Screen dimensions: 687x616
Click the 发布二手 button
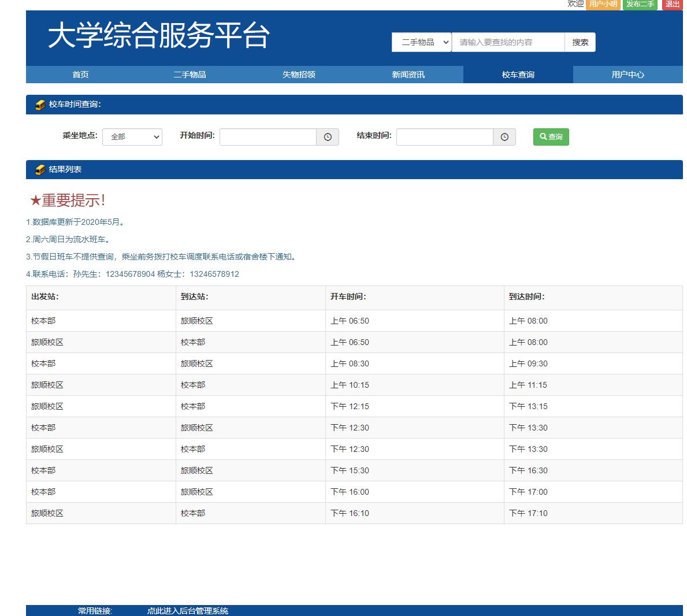coord(640,5)
